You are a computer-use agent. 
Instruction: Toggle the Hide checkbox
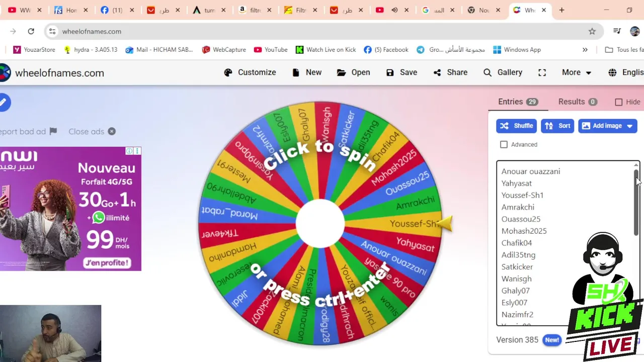click(619, 102)
